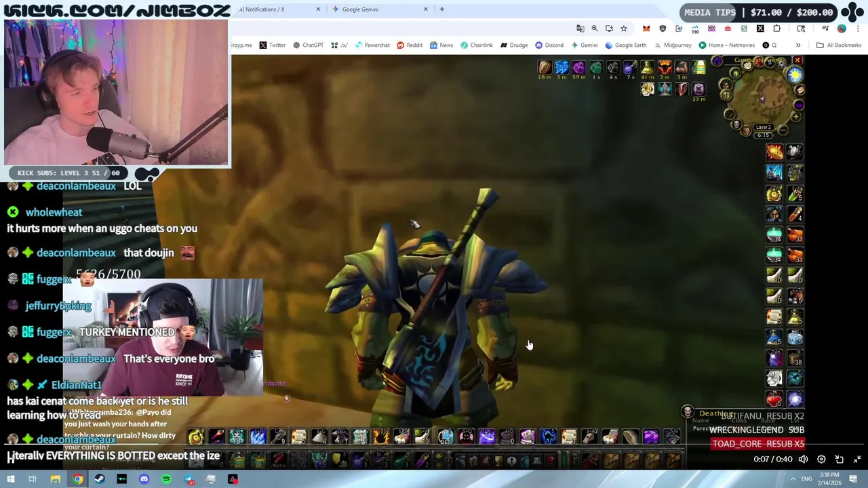
Task: Open the Discord bookmark
Action: pyautogui.click(x=549, y=45)
